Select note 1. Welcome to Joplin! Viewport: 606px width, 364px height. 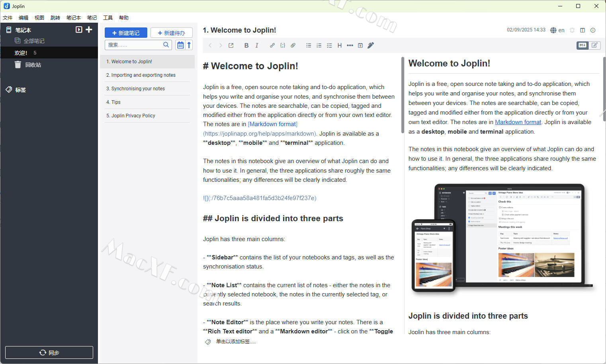click(x=147, y=62)
